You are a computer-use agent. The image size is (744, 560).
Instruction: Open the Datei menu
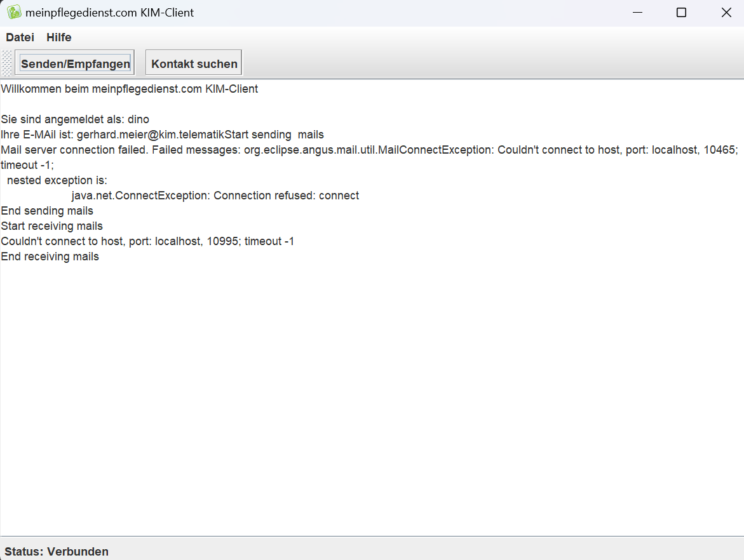click(x=20, y=37)
